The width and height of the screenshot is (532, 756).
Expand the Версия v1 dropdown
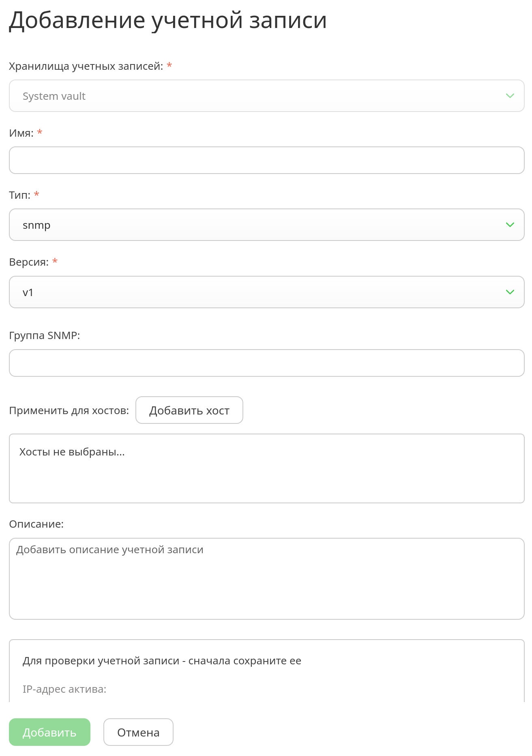tap(266, 292)
